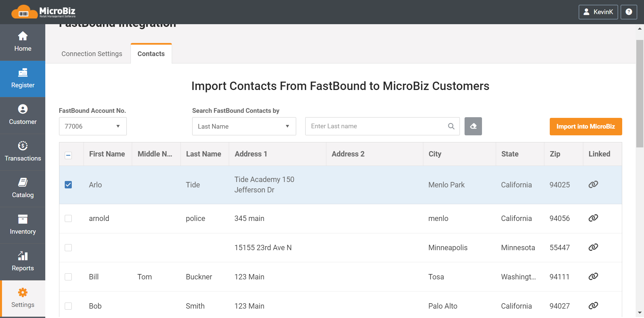Viewport: 644px width, 318px height.
Task: Check the Bill Buckner row checkbox
Action: pos(68,277)
